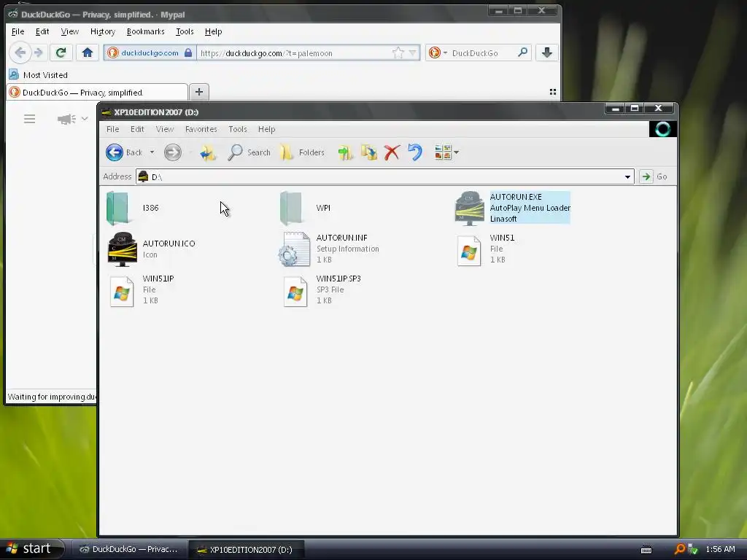Open Explorer's Help menu
This screenshot has width=747, height=560.
(x=266, y=129)
